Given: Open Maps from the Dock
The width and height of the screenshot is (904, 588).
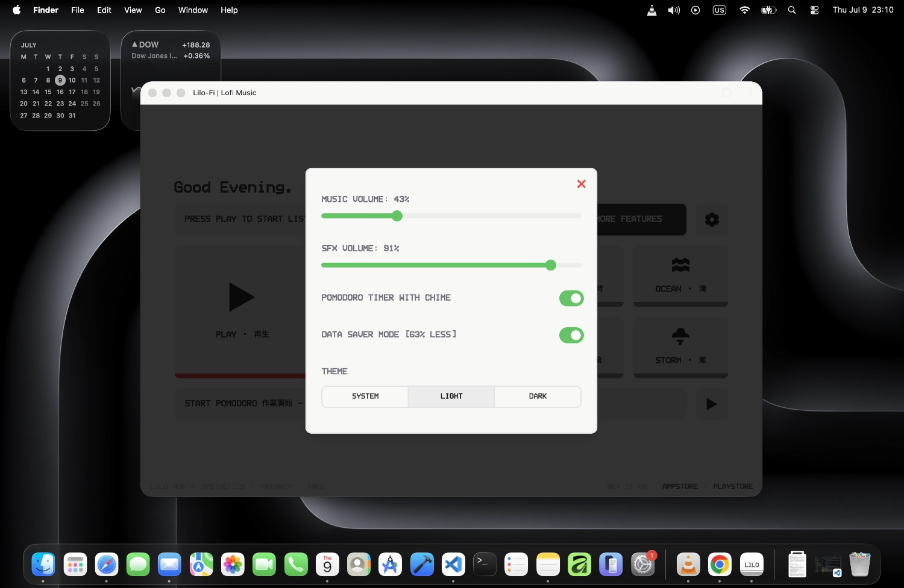Looking at the screenshot, I should click(x=201, y=565).
